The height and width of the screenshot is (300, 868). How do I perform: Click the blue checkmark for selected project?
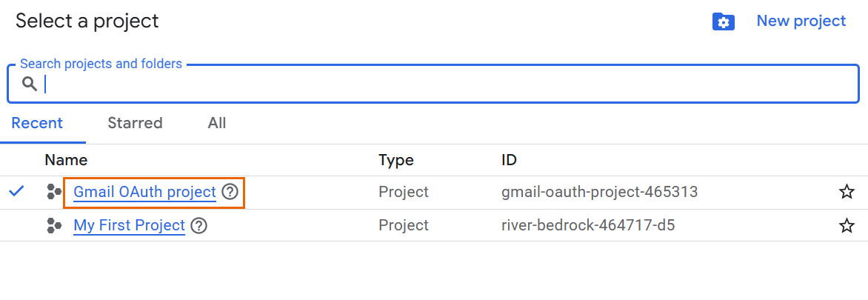16,192
